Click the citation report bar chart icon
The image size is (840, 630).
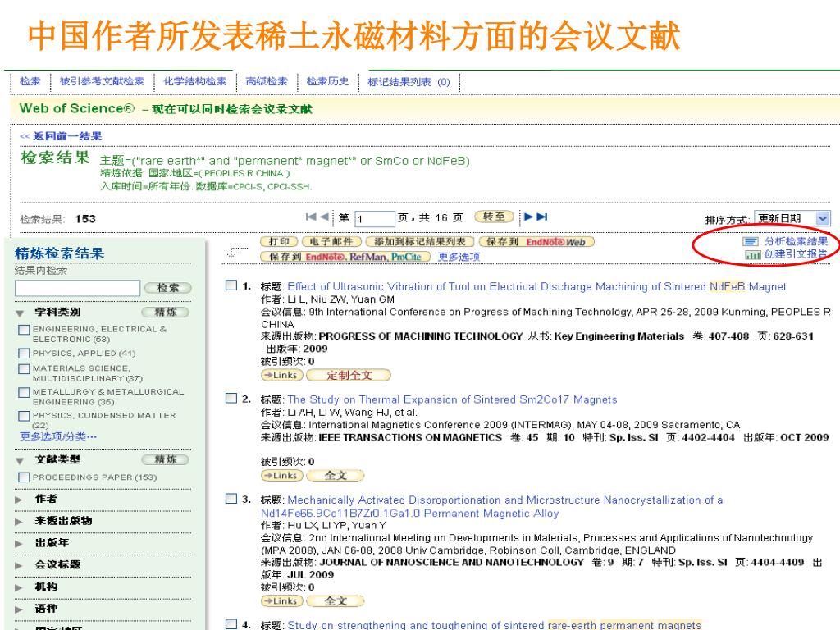[752, 254]
